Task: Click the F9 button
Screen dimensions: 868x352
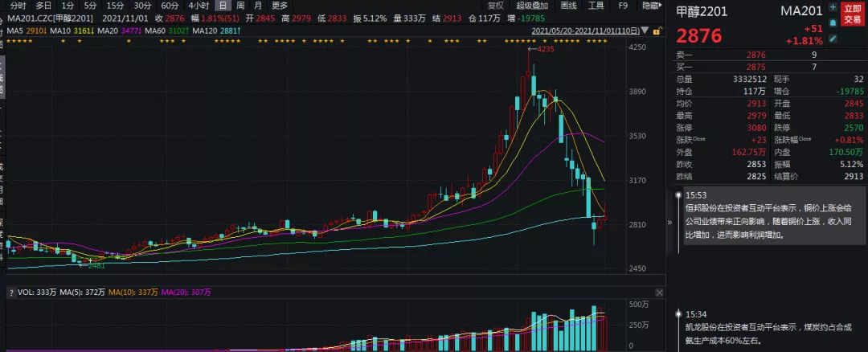Action: click(x=623, y=6)
